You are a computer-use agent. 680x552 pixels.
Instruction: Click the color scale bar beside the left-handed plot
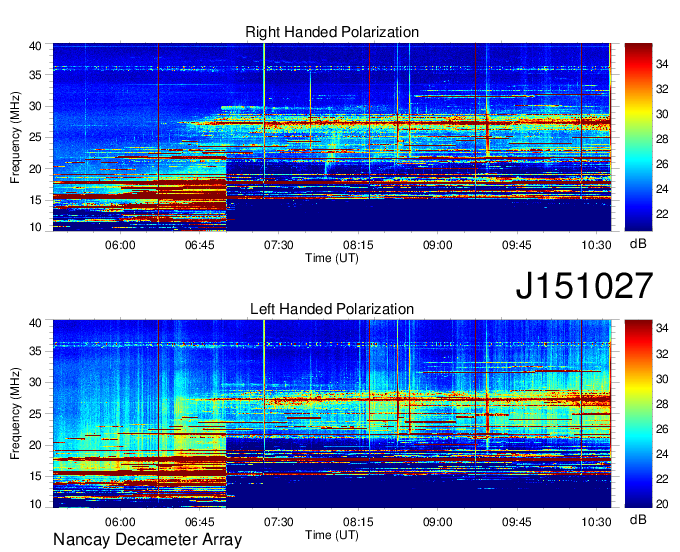[x=638, y=414]
